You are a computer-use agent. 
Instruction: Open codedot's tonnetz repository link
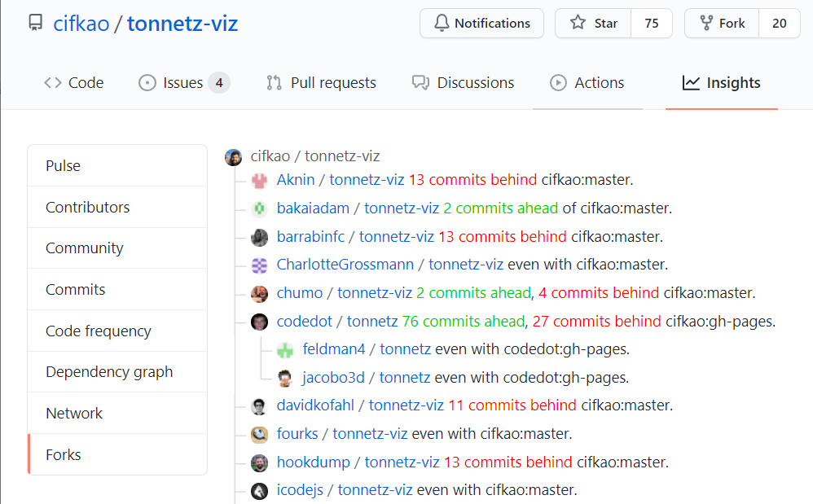click(372, 322)
